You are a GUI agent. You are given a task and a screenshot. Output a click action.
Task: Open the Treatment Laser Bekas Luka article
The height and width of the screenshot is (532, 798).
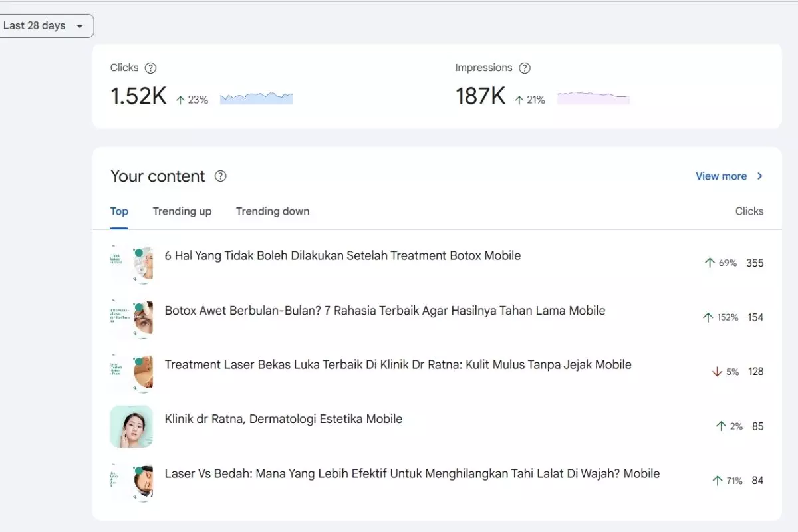[x=398, y=364]
